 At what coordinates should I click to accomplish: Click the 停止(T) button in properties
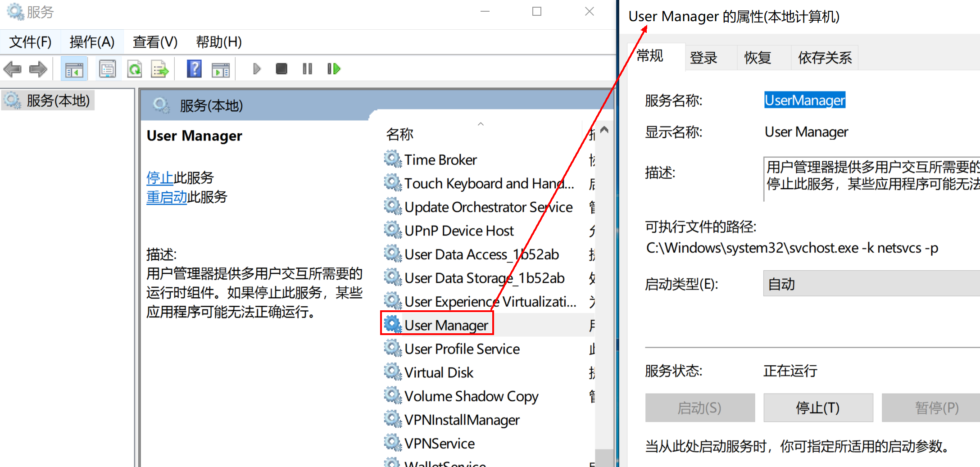coord(818,408)
